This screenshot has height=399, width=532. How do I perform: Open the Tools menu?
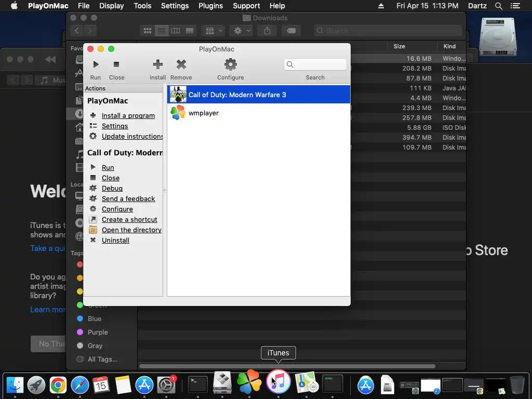coord(142,6)
